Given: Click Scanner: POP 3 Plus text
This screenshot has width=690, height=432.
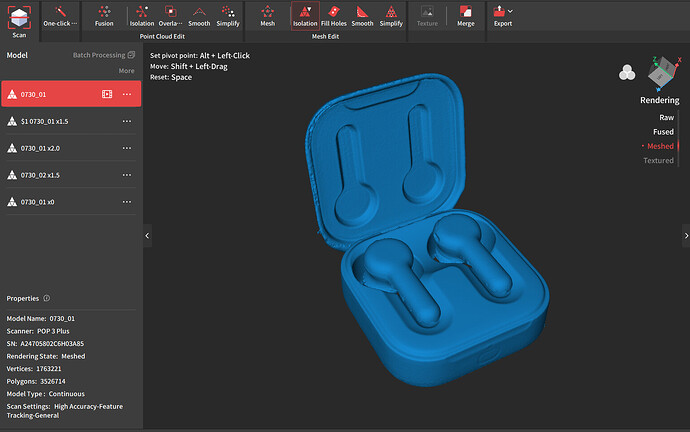Looking at the screenshot, I should 38,331.
